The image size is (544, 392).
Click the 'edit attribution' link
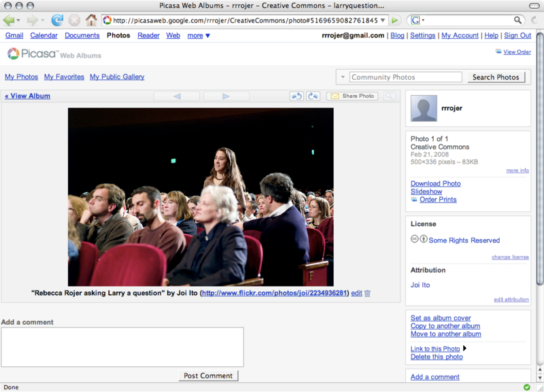[x=511, y=300]
